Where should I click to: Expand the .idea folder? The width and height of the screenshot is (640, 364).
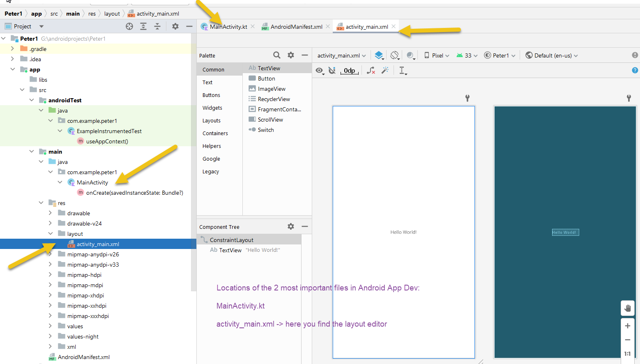point(12,59)
